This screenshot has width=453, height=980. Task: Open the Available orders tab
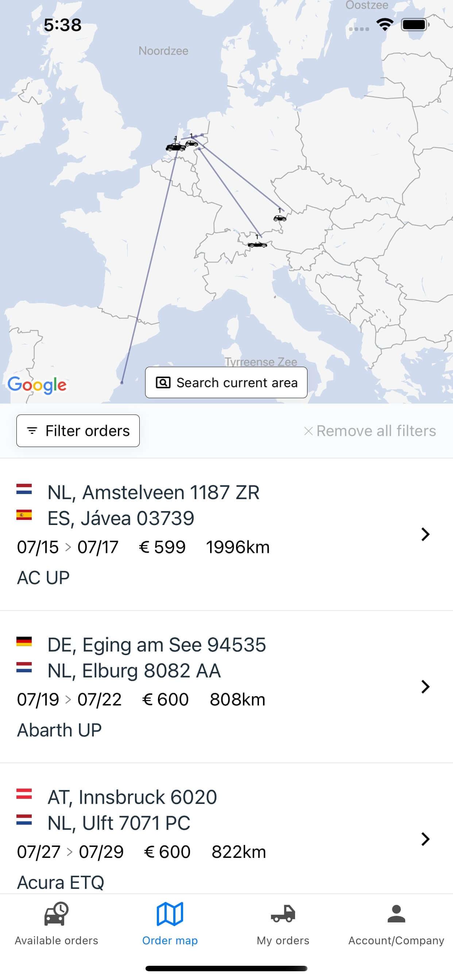[56, 924]
